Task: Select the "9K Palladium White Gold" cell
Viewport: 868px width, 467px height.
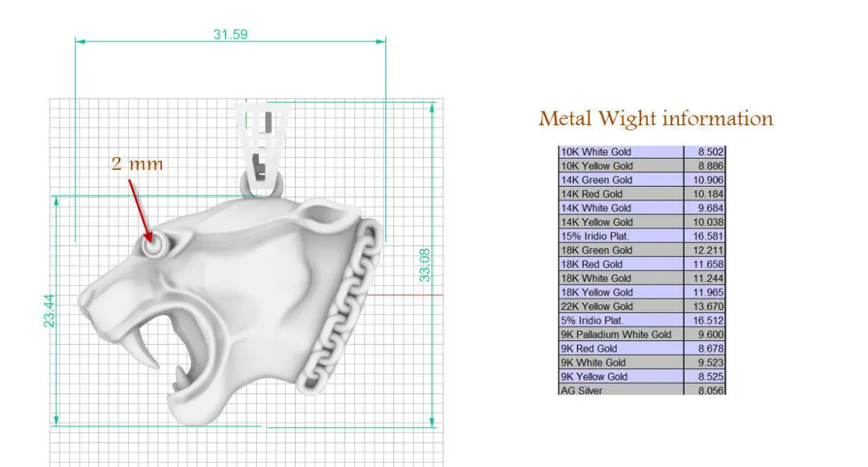Action: point(621,335)
